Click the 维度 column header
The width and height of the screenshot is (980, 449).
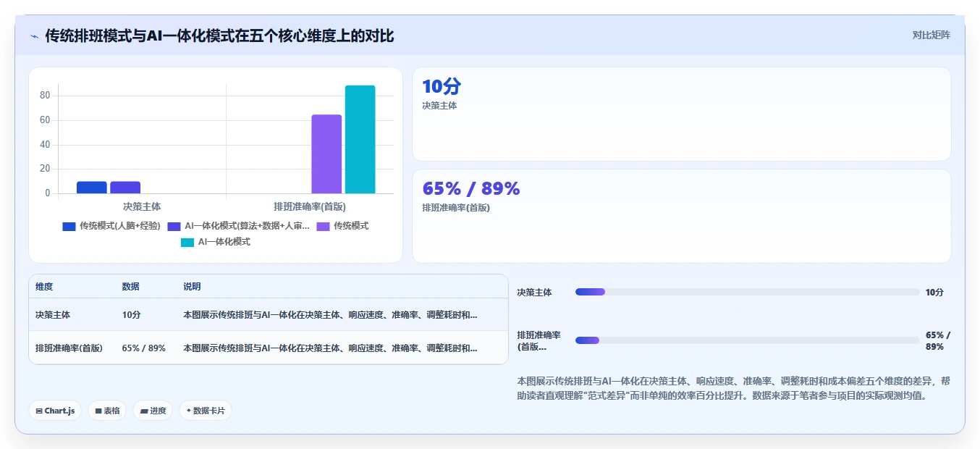point(44,287)
